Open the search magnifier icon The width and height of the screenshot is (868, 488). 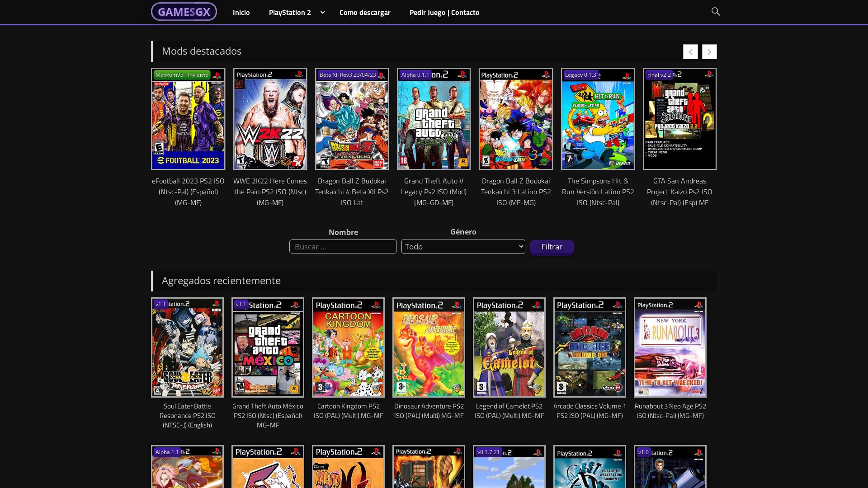[x=715, y=12]
